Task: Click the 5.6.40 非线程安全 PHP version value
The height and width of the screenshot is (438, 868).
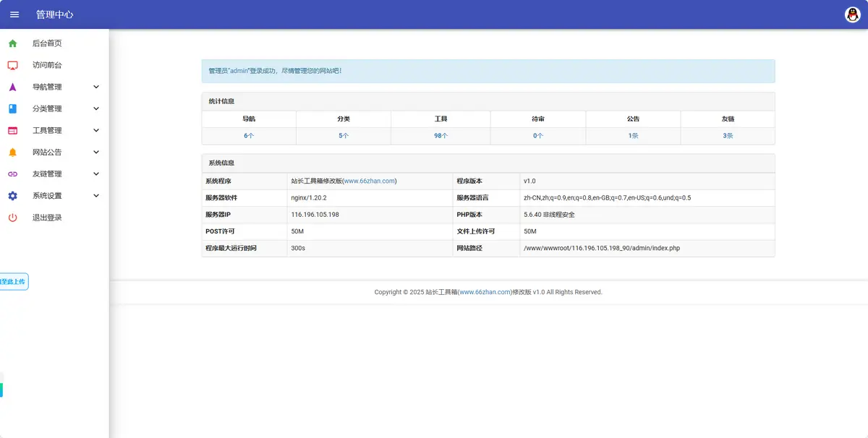Action: click(549, 215)
